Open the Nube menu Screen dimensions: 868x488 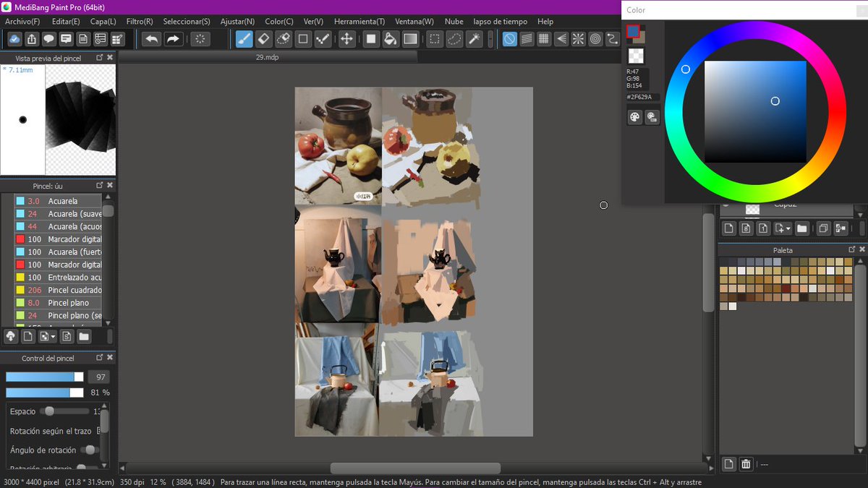click(454, 22)
